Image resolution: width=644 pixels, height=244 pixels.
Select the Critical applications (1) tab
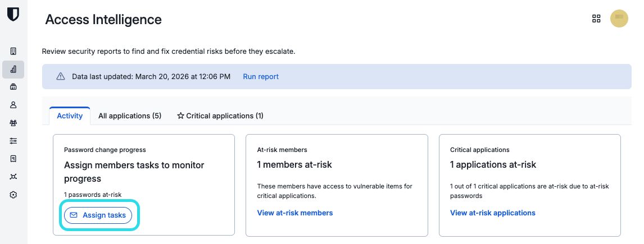click(x=220, y=116)
